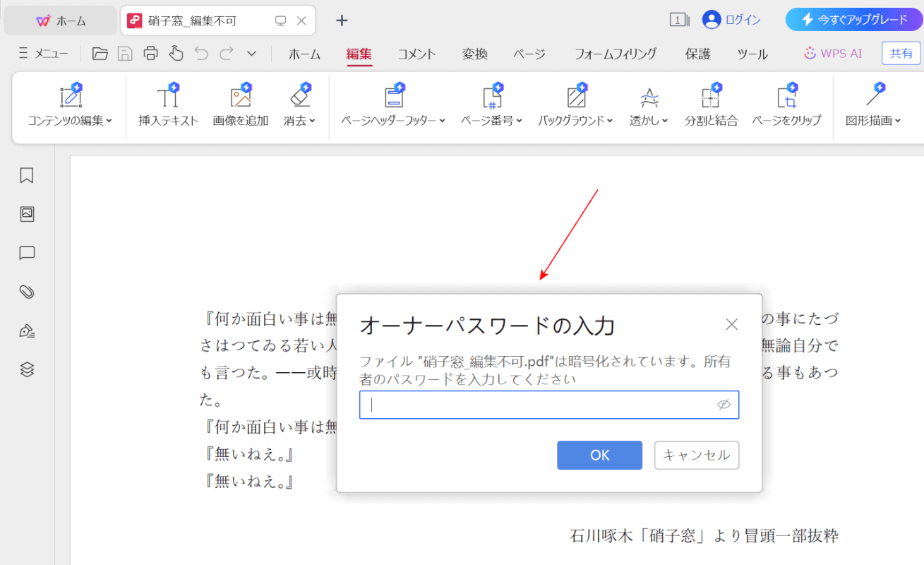Image resolution: width=924 pixels, height=565 pixels.
Task: Switch to the ツール ribbon tab
Action: (752, 54)
